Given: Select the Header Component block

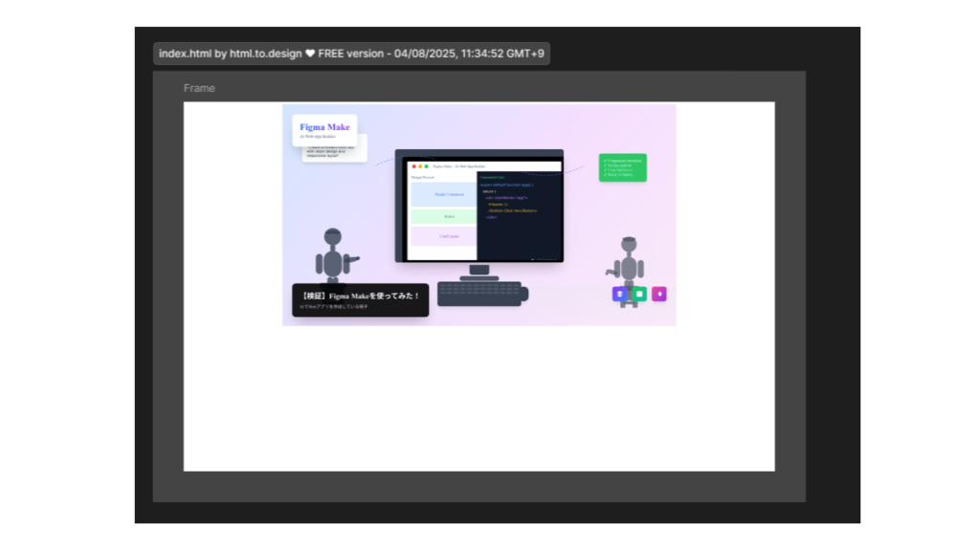Looking at the screenshot, I should tap(443, 194).
